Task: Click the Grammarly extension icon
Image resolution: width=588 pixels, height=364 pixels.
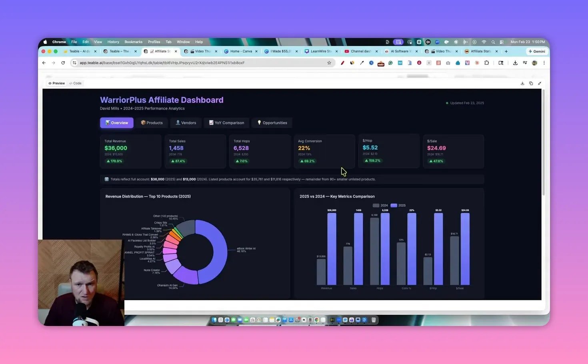Action: click(390, 63)
